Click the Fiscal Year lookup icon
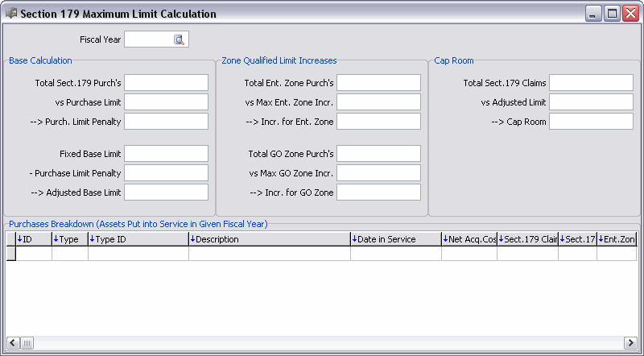Screen dimensions: 644x356 180,39
